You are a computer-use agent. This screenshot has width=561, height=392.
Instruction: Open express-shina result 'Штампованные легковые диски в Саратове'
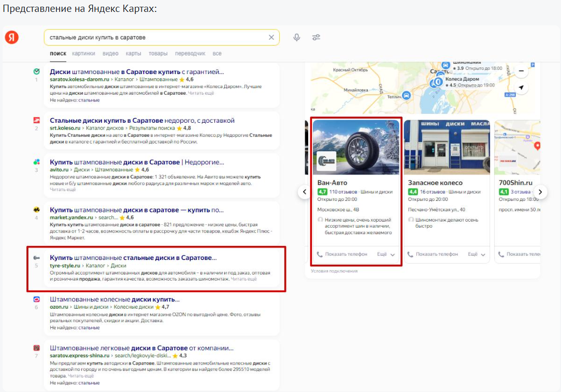coord(141,347)
